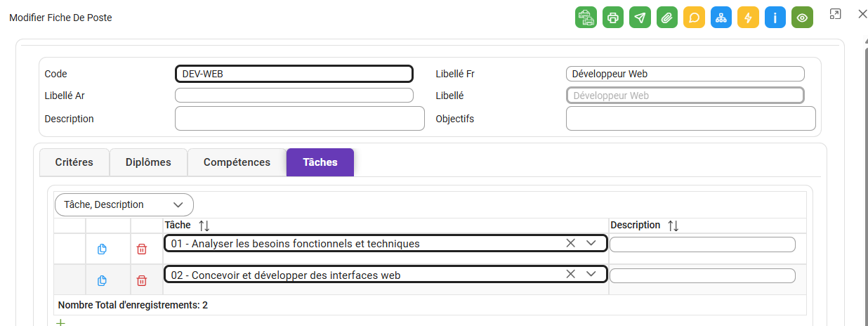The image size is (868, 326).
Task: Sort by the Description column arrows
Action: 673,226
